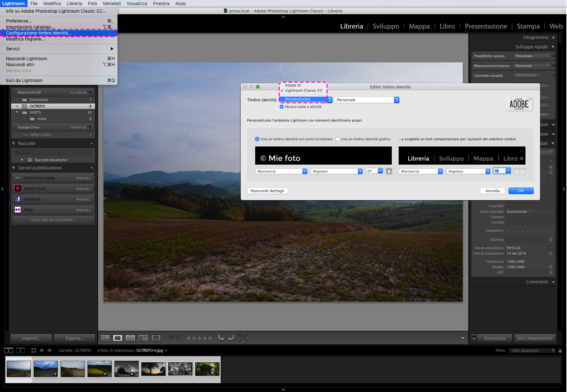Go back with filmstrip left arrow
Image resolution: width=567 pixels, height=392 pixels.
coord(41,351)
